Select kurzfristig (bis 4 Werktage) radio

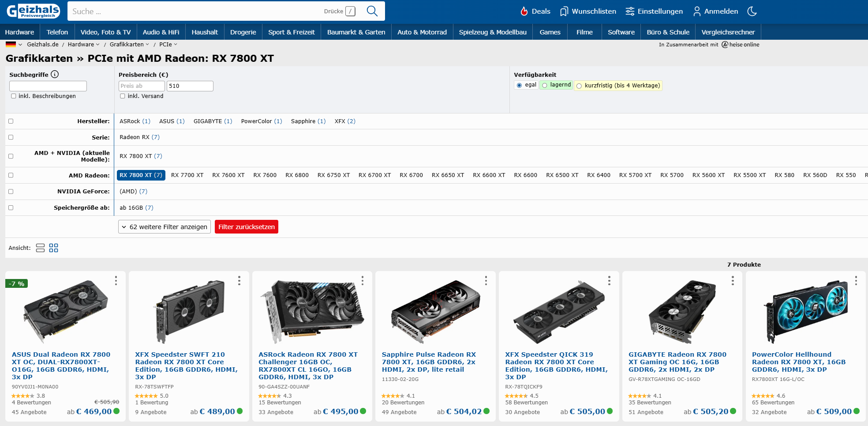pyautogui.click(x=579, y=86)
